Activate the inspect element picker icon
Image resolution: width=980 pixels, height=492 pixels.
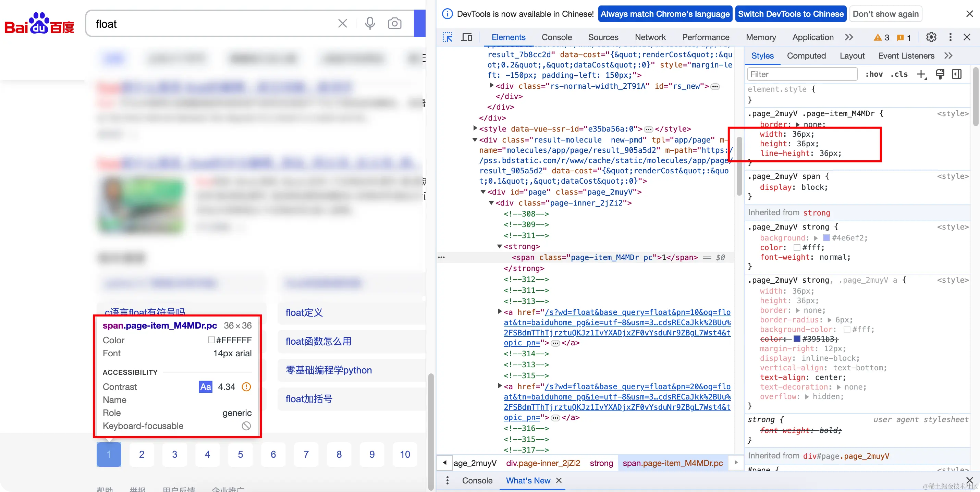coord(448,37)
